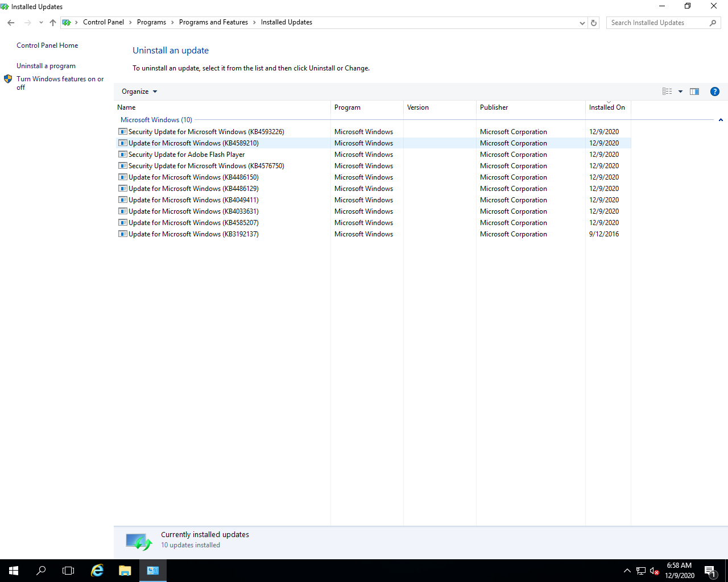This screenshot has width=728, height=582.
Task: Toggle the preview pane
Action: pos(694,92)
